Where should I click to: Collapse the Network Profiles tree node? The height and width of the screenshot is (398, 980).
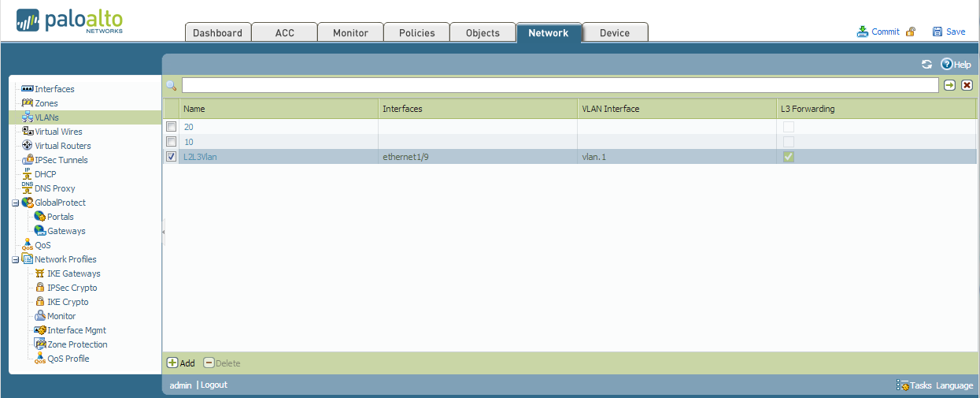15,259
